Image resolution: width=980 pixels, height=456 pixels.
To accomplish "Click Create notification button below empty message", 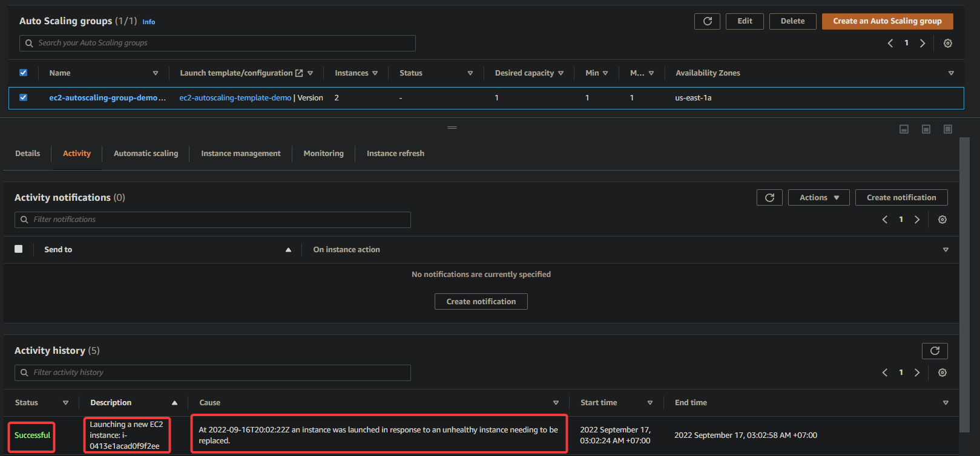I will (x=481, y=302).
